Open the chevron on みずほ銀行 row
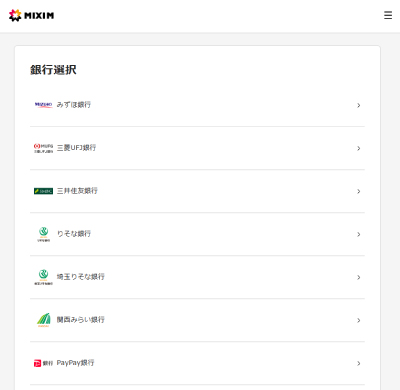 (x=359, y=105)
